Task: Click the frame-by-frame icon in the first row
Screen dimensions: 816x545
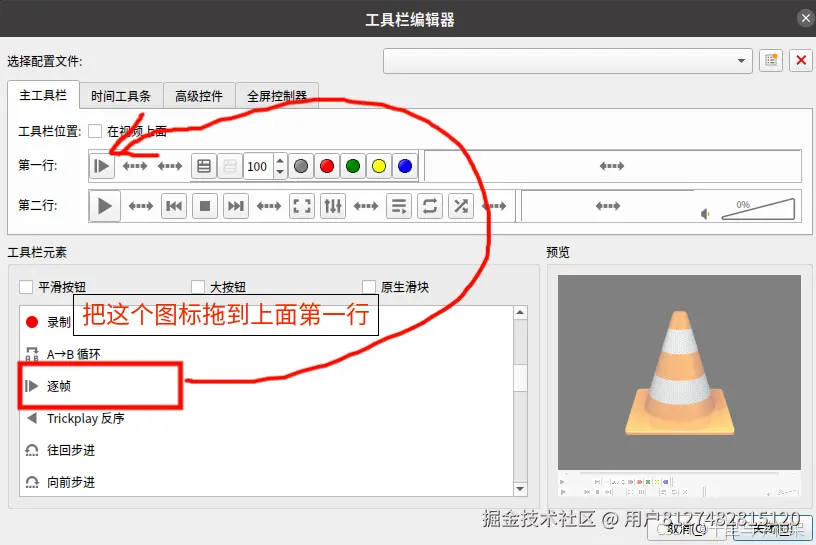Action: click(x=101, y=166)
